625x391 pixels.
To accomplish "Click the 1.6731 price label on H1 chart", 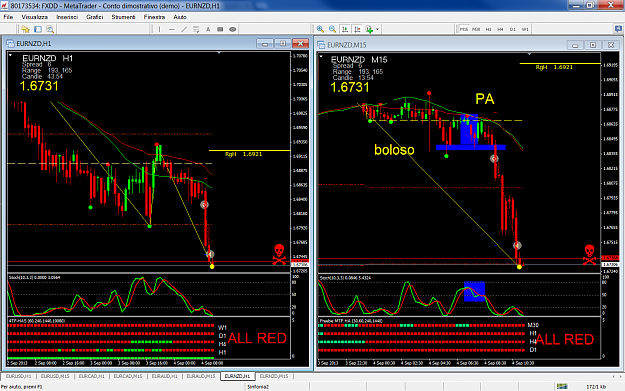I will (39, 86).
